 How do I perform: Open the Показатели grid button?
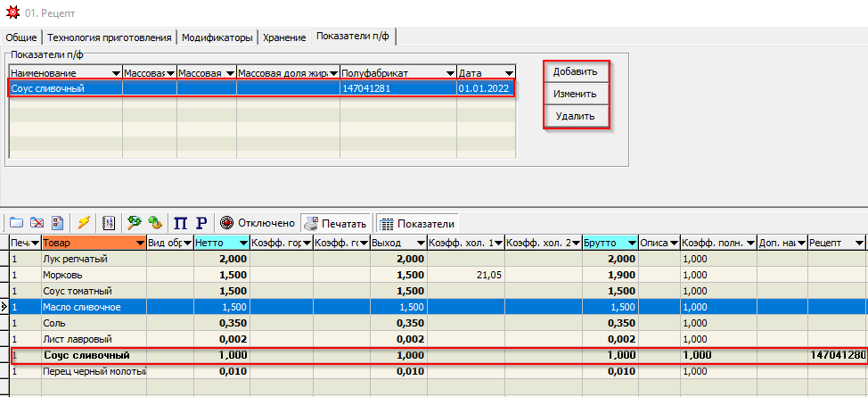[x=416, y=223]
